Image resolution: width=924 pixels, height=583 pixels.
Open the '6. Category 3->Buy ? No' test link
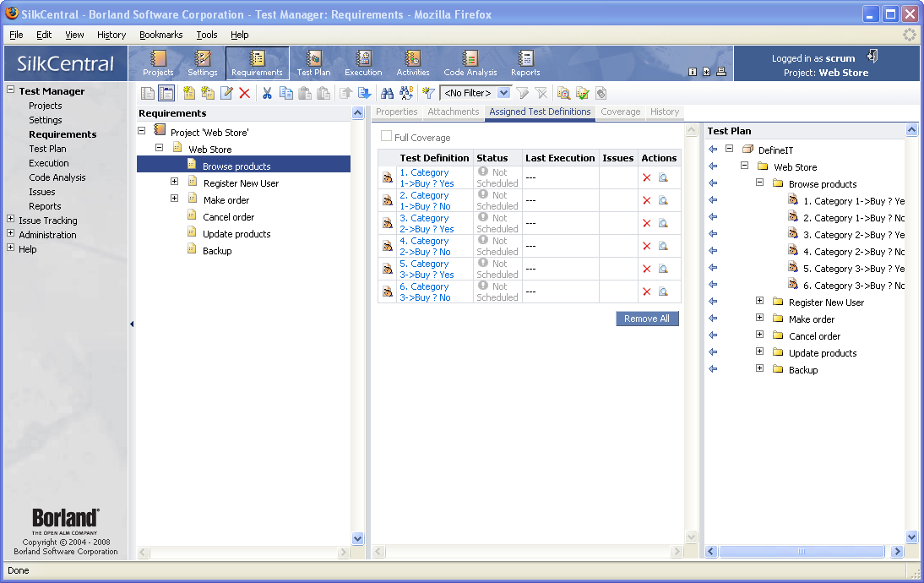(x=425, y=291)
